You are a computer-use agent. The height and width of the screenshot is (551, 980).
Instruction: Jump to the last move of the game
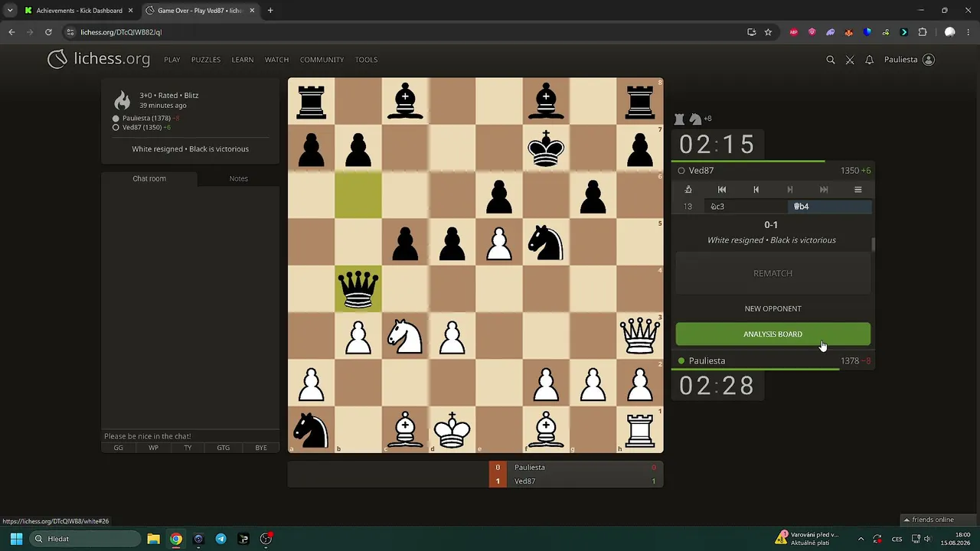(x=824, y=190)
